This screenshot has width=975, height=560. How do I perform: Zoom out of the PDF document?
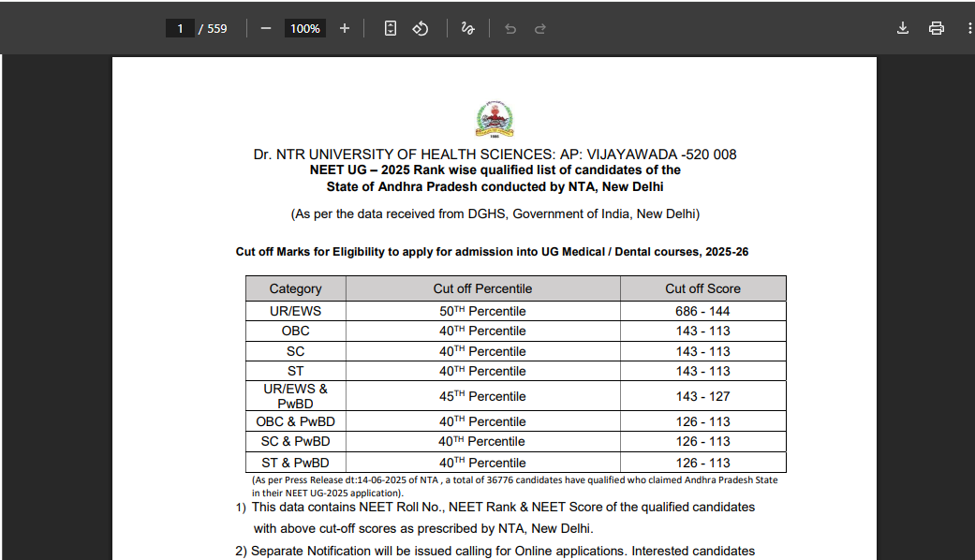click(x=265, y=29)
